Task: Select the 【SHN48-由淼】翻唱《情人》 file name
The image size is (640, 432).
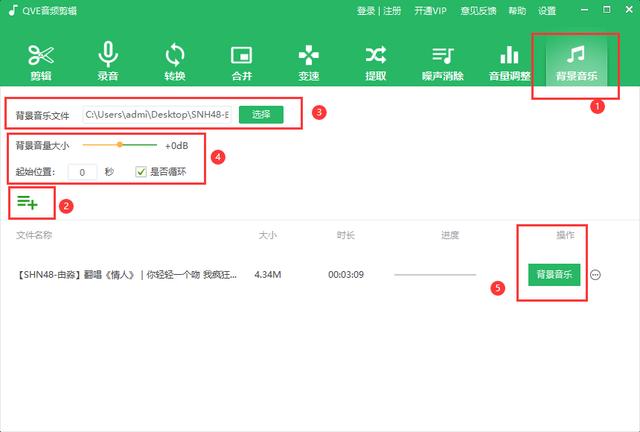Action: pyautogui.click(x=126, y=275)
